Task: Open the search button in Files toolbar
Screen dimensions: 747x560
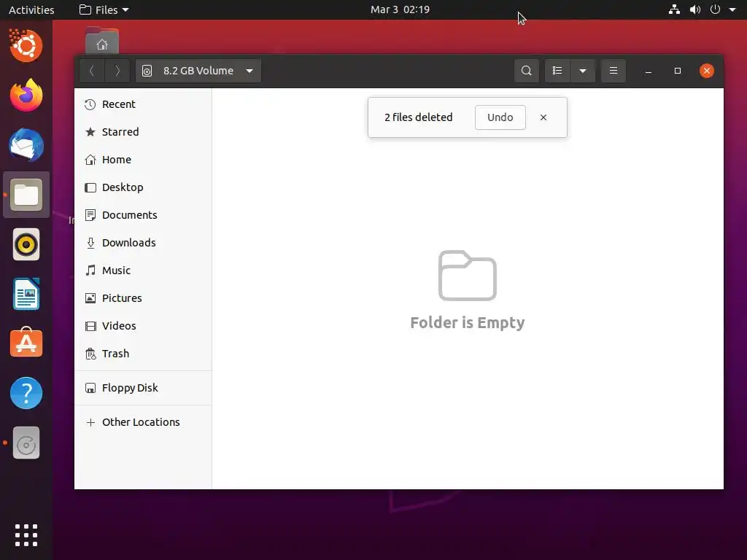Action: [x=527, y=71]
